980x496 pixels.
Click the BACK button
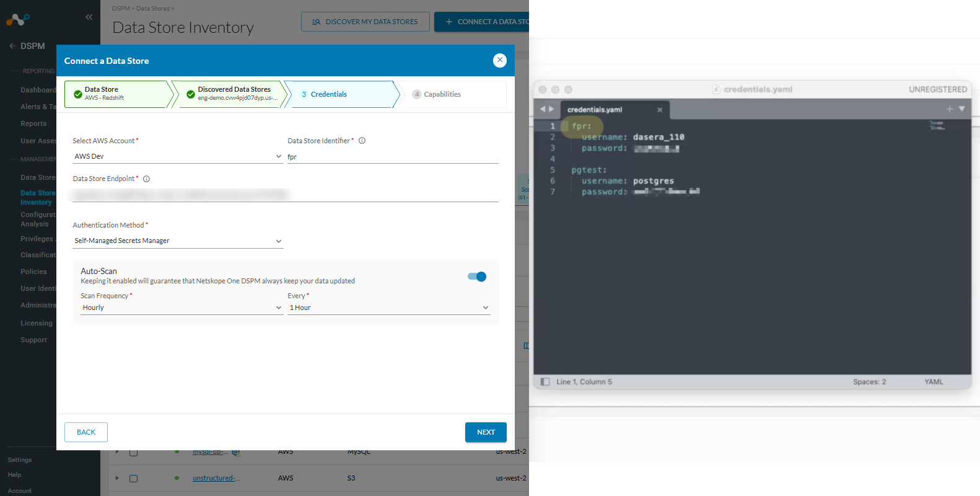(86, 432)
